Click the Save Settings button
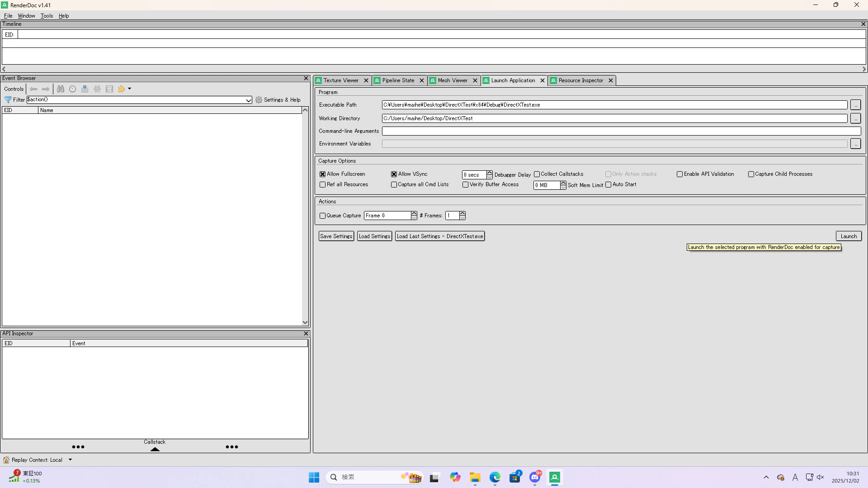The height and width of the screenshot is (488, 868). 336,236
